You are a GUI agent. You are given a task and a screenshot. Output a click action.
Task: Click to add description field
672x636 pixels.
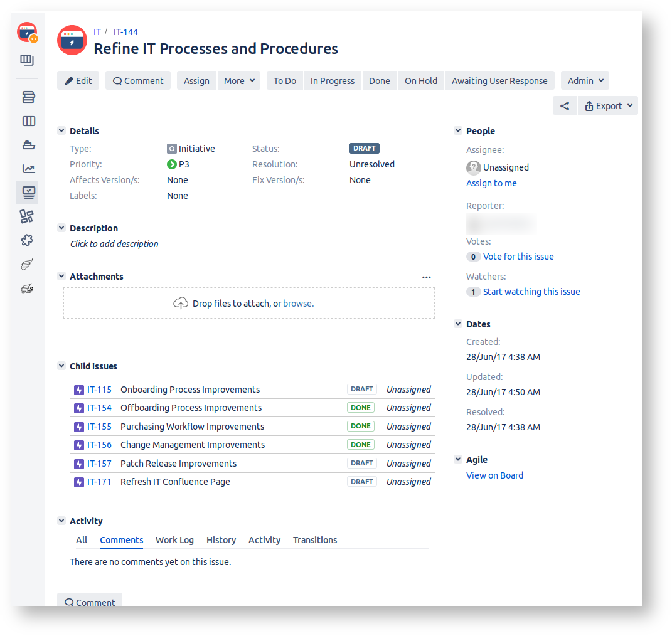click(114, 244)
